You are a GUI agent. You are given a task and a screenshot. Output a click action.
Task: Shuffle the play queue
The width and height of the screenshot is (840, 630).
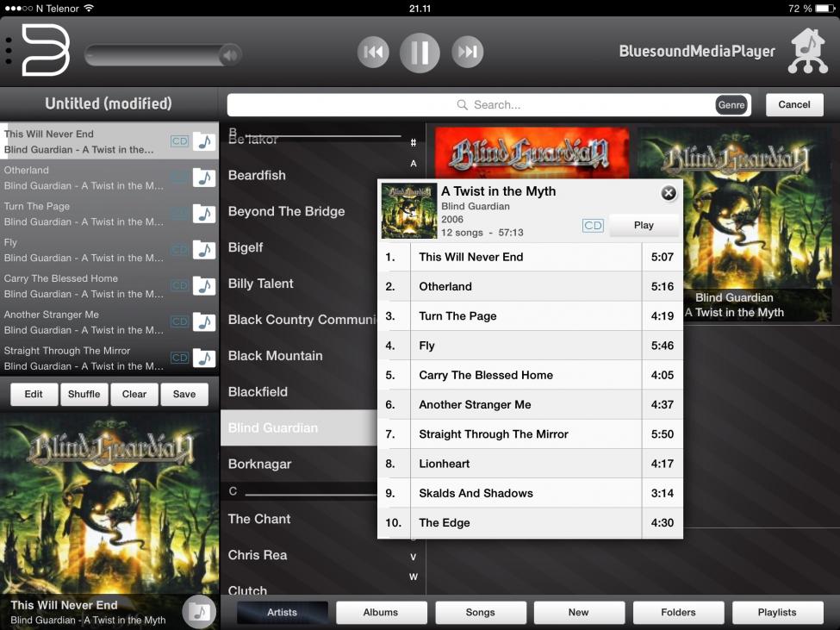(84, 394)
